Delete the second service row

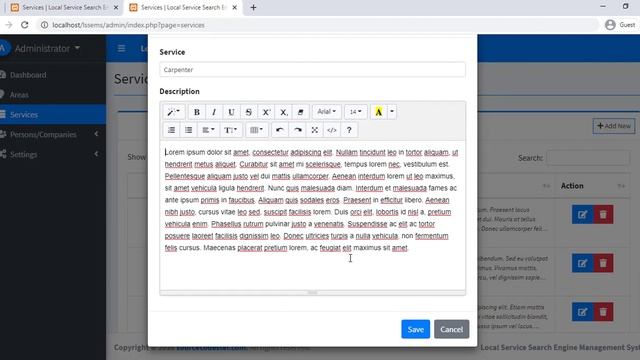603,263
